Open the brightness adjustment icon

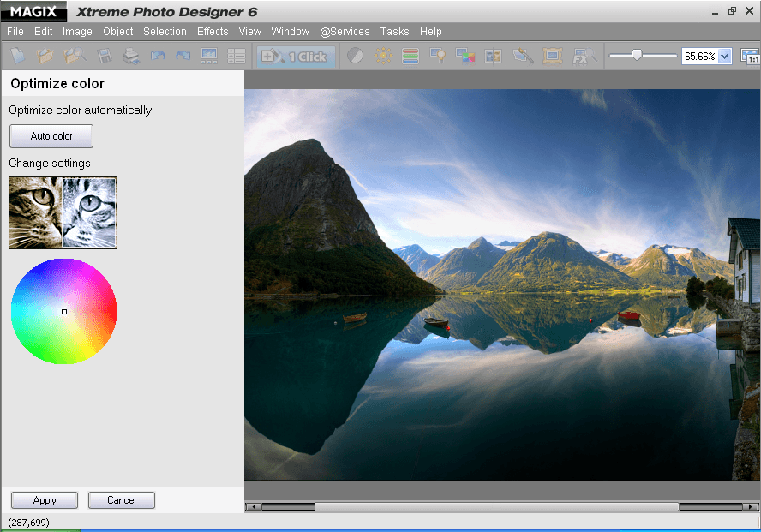tap(384, 55)
